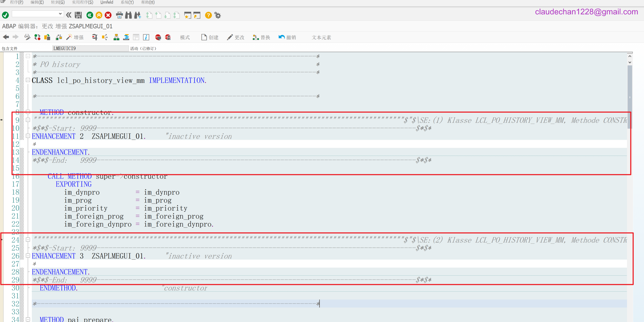Collapse the CLASS lcl_po_history_view_mm block
Viewport: 644px width, 322px height.
[28, 80]
